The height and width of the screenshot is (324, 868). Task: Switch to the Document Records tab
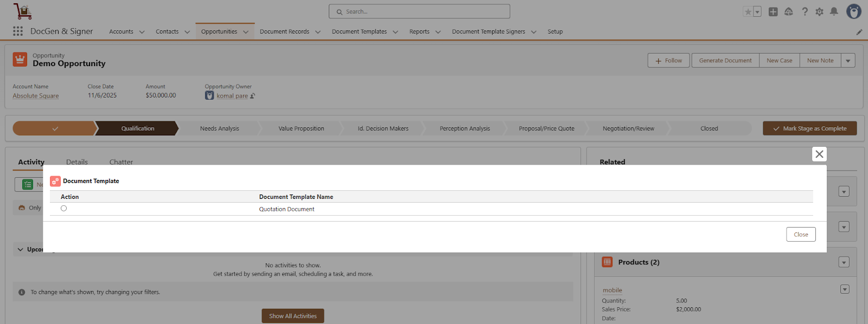point(284,32)
